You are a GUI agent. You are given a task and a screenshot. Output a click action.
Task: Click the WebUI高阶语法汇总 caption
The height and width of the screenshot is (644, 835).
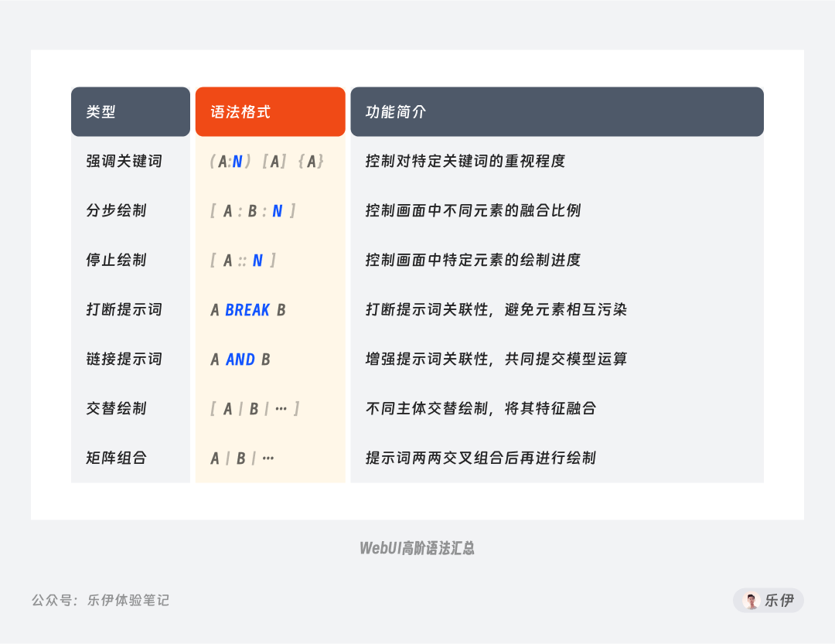point(417,548)
